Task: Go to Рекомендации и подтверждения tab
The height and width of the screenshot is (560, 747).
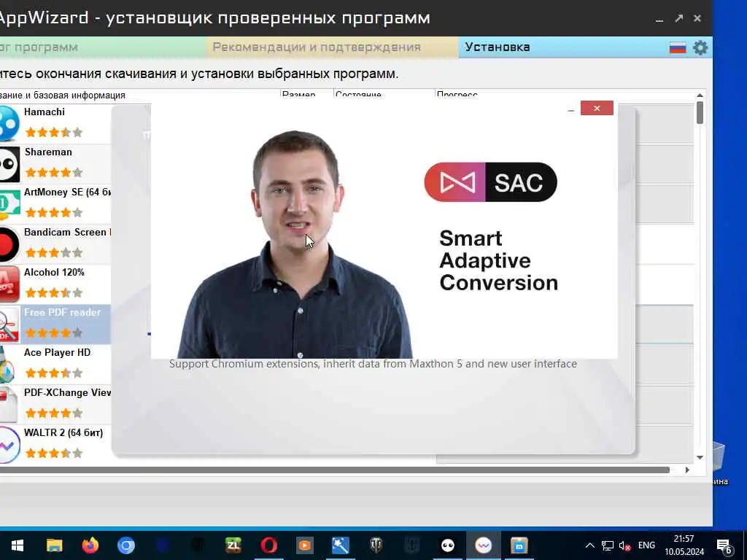Action: point(317,47)
